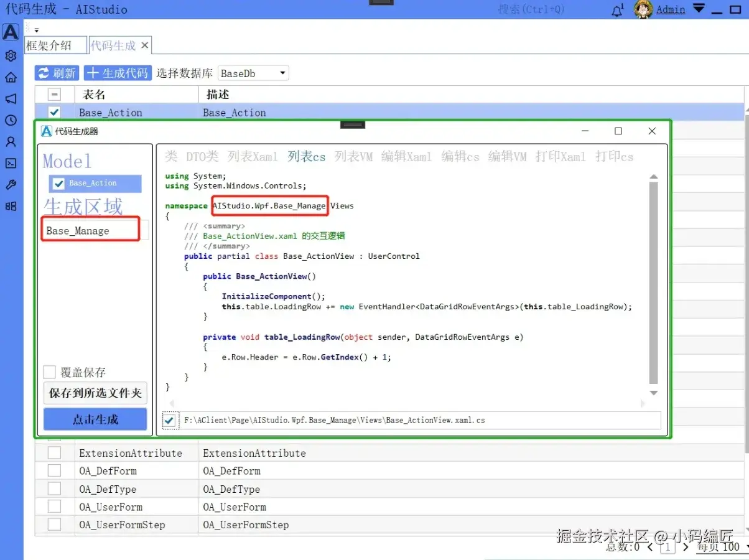Open the grid modules icon in sidebar
The image size is (749, 560).
click(11, 206)
